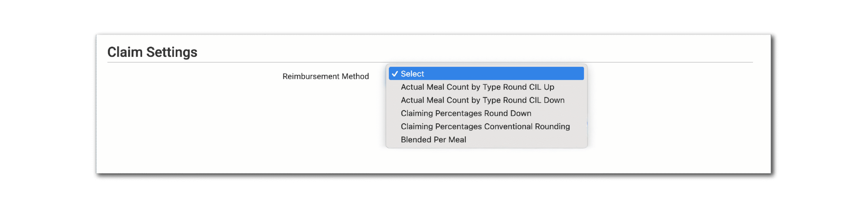Select the Blended Per Meal method
The height and width of the screenshot is (208, 868).
click(433, 140)
